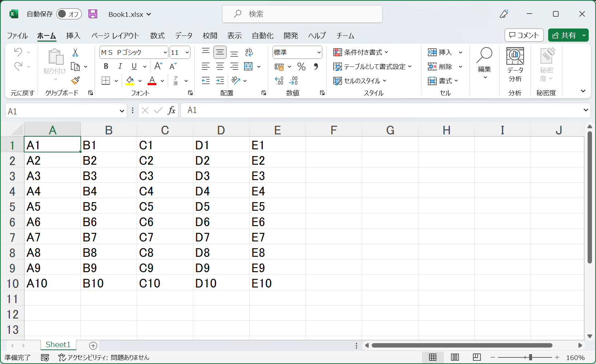596x364 pixels.
Task: Click the Undo arrow icon
Action: click(18, 52)
